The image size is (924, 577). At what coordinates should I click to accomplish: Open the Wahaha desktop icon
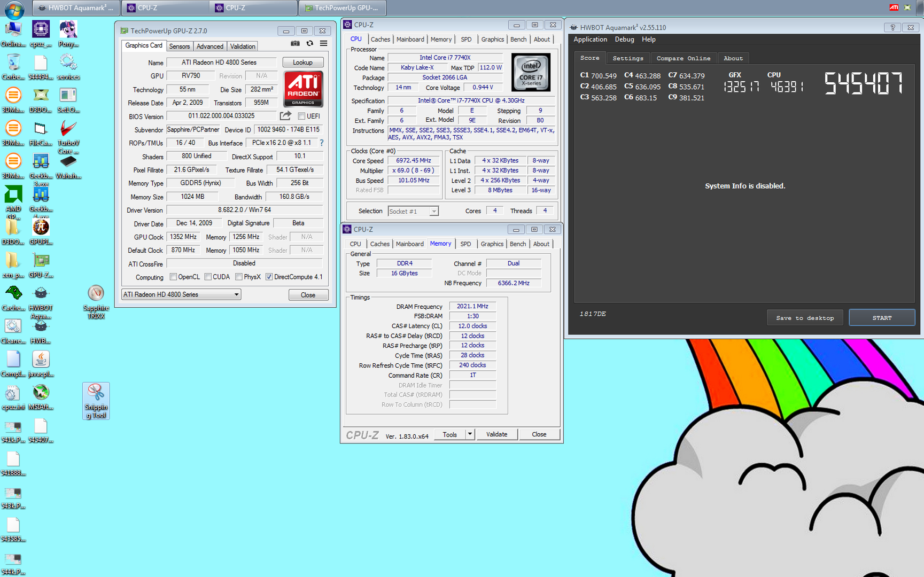(x=68, y=166)
